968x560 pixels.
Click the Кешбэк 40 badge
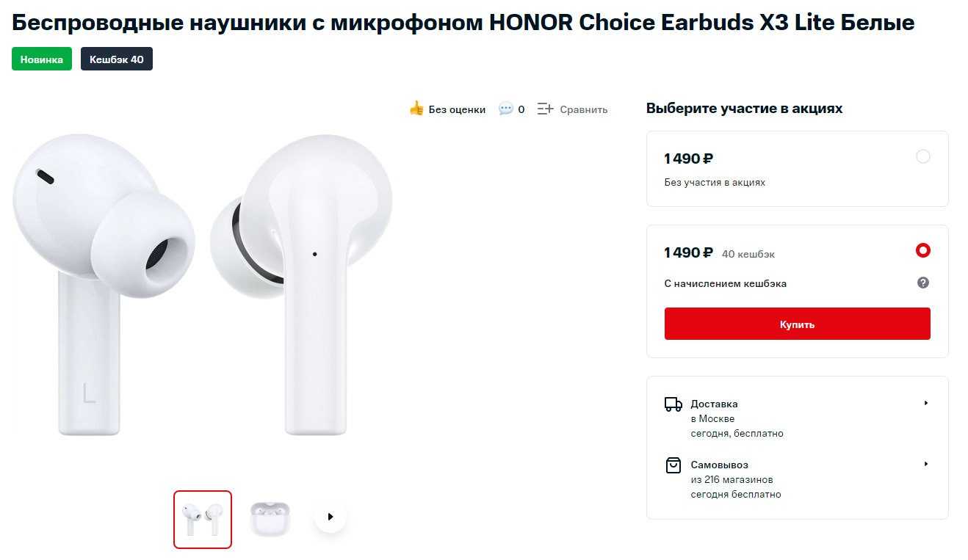[x=117, y=59]
